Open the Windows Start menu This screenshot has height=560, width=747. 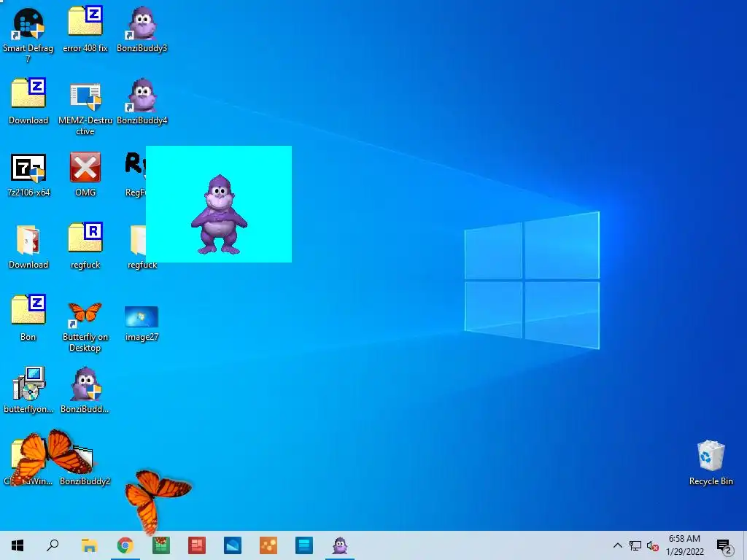pos(18,545)
